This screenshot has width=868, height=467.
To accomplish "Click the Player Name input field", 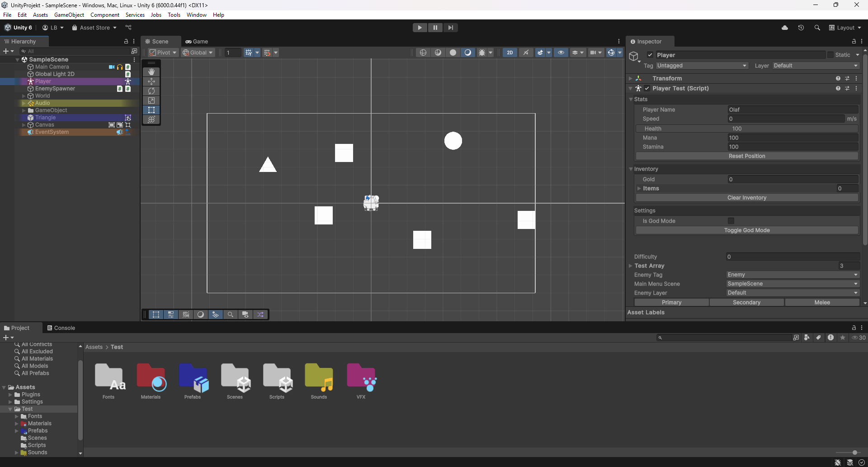I will pos(793,110).
